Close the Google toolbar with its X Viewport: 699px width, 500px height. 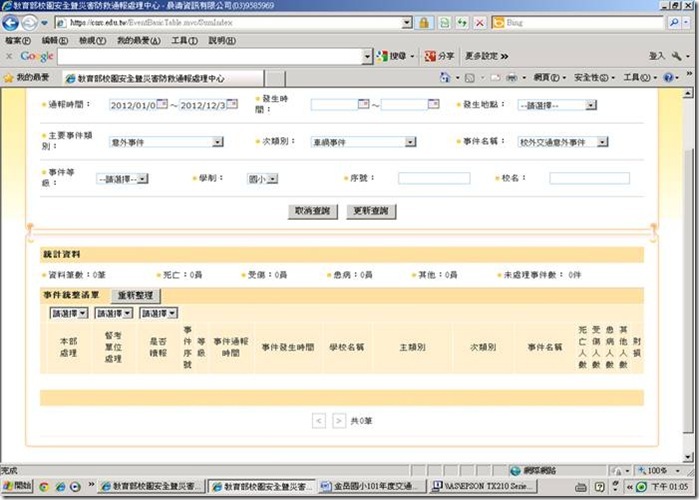click(8, 56)
